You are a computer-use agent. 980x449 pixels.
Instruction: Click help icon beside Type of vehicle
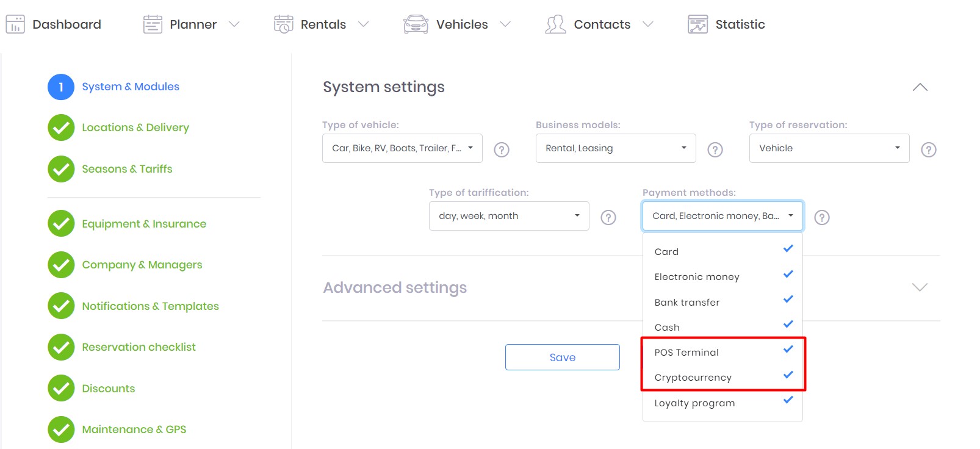[x=502, y=149]
